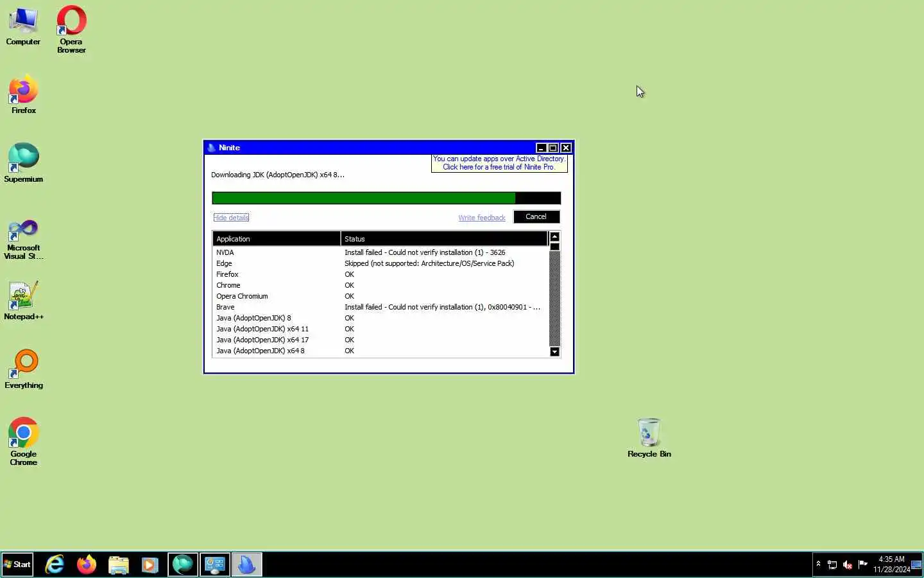924x578 pixels.
Task: Click NVDA's 'Install failed' status text
Action: tap(425, 252)
